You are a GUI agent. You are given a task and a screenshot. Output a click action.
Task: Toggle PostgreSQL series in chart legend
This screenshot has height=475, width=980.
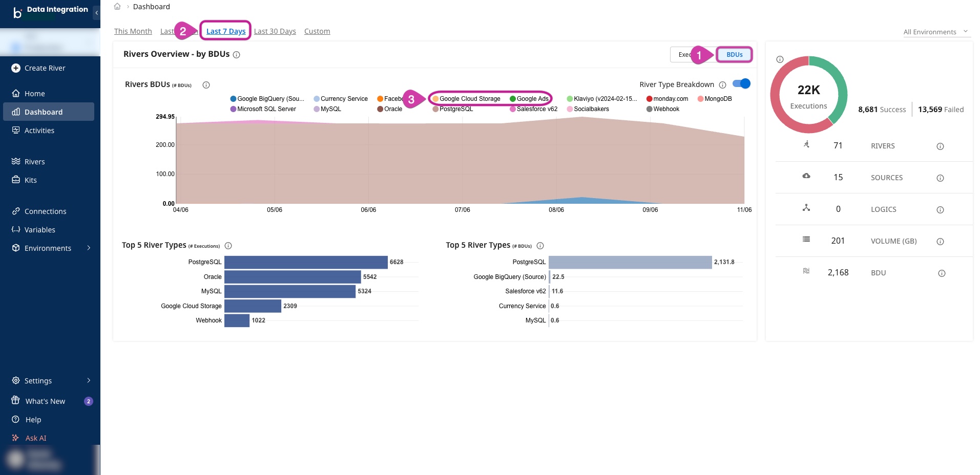tap(455, 109)
